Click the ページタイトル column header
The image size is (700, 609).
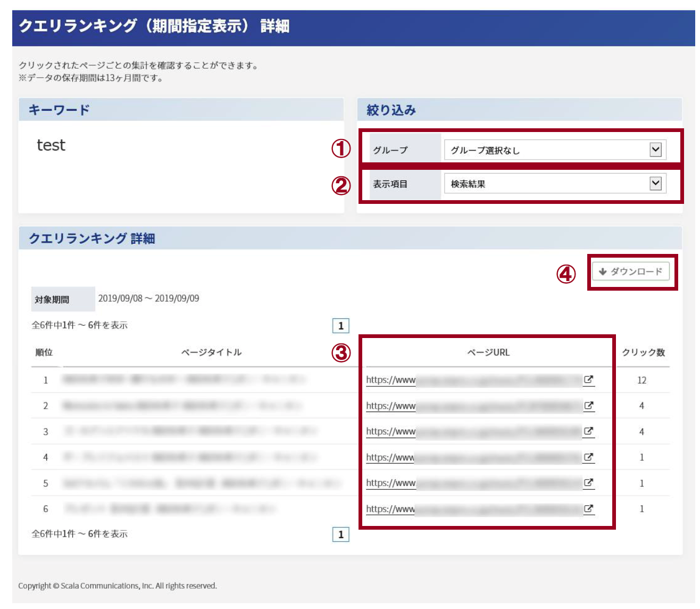(211, 352)
